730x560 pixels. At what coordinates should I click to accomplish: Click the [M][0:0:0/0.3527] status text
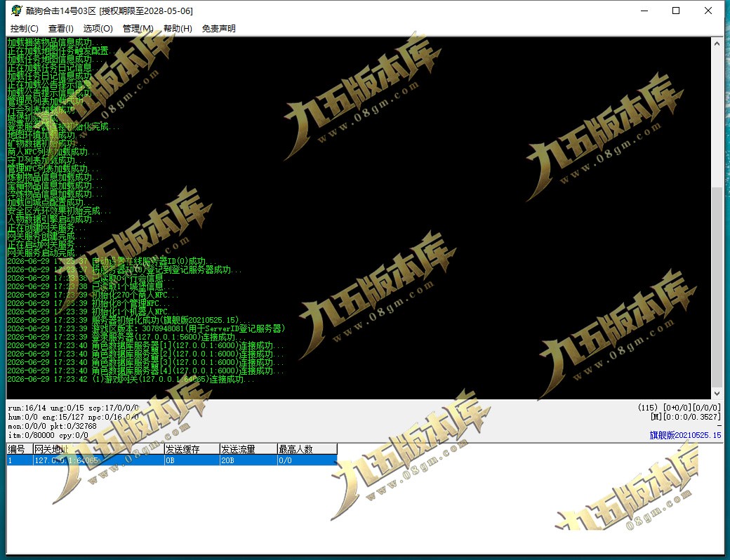click(685, 417)
